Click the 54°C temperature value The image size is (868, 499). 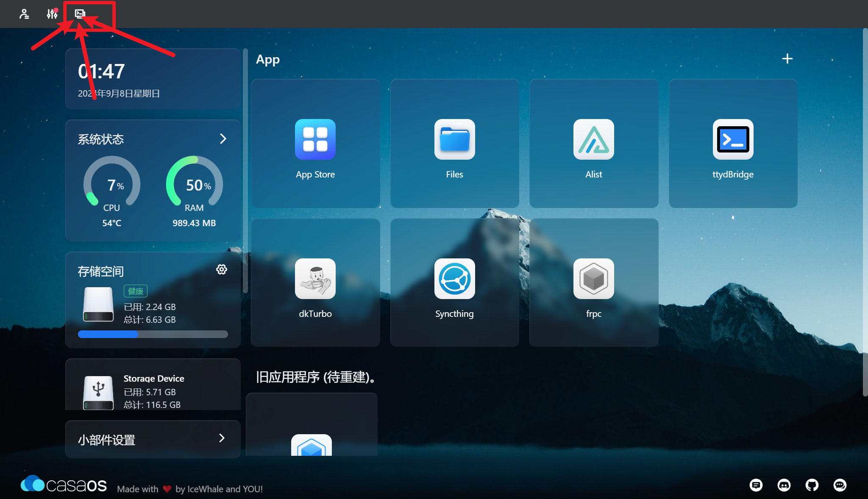tap(112, 223)
